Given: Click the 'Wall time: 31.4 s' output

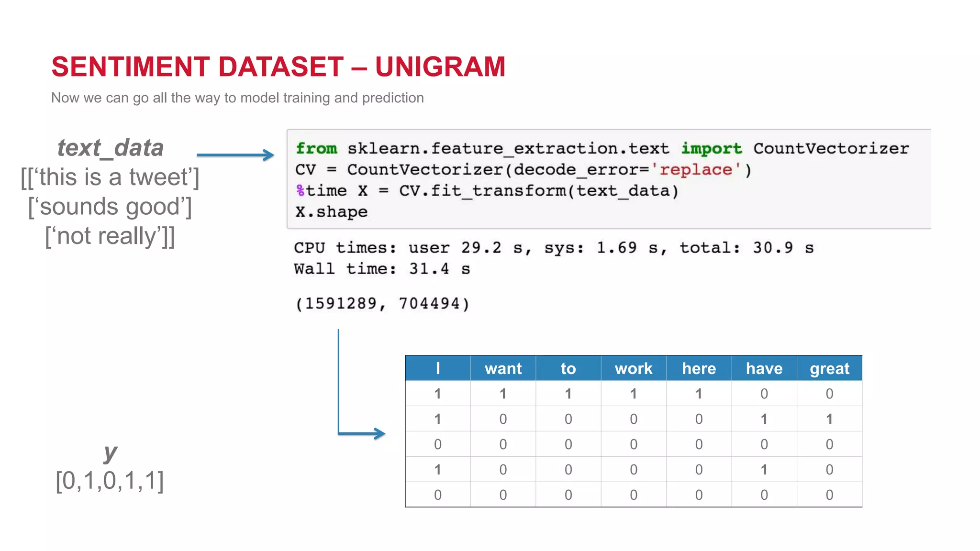Looking at the screenshot, I should tap(382, 269).
